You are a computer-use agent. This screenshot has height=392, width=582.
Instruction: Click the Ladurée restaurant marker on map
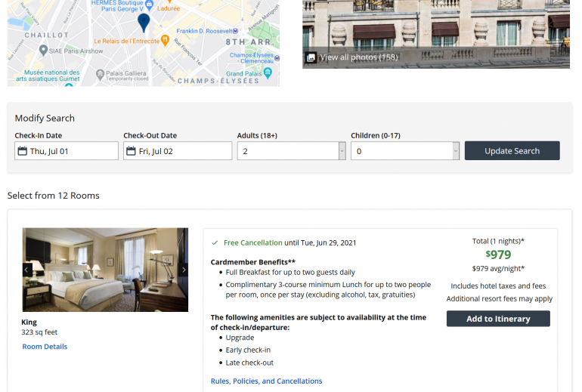(168, 2)
